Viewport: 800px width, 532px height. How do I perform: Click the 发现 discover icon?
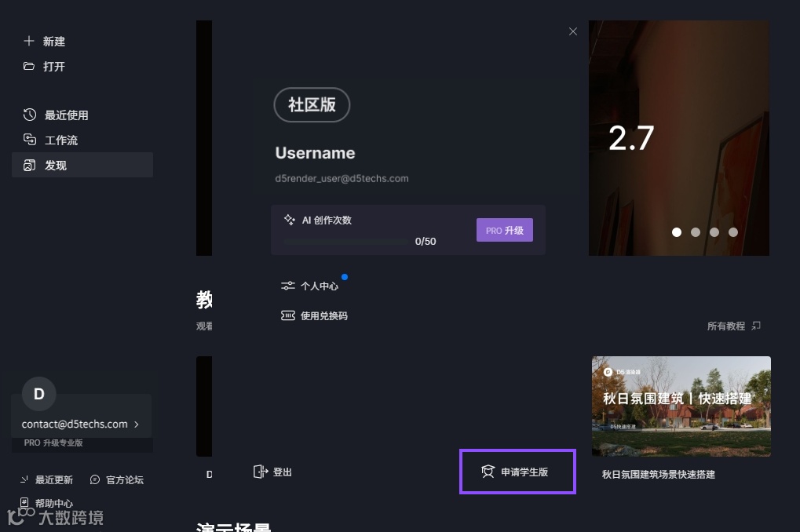pyautogui.click(x=30, y=165)
